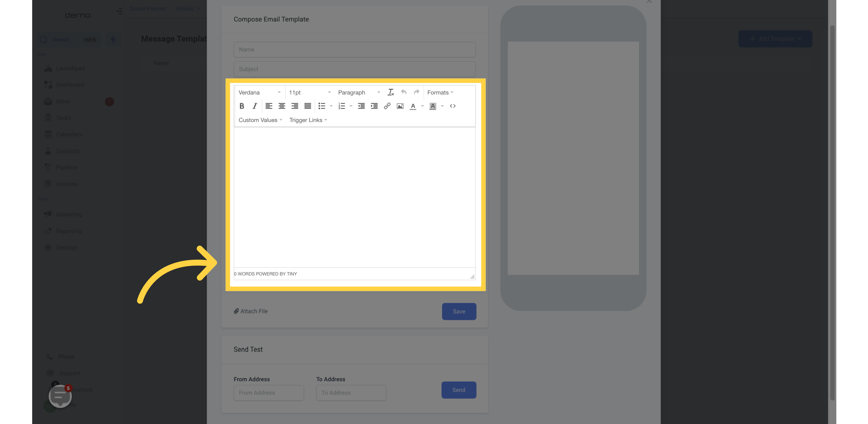
Task: Select the Subject input field
Action: (x=354, y=69)
